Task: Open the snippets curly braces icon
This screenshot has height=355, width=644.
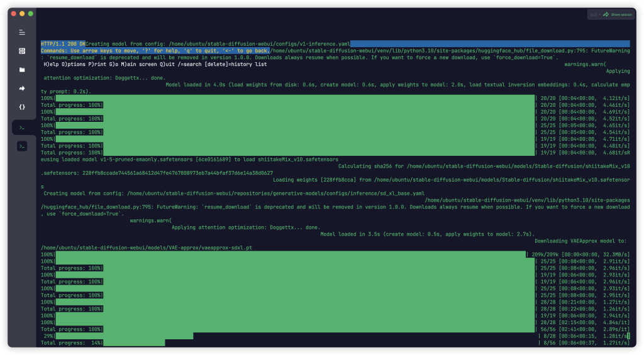Action: tap(22, 107)
